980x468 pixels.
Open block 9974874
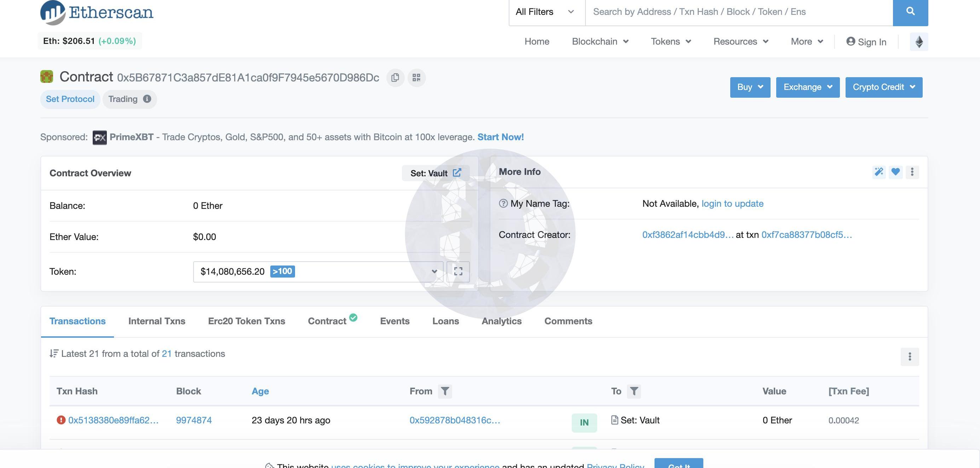pyautogui.click(x=194, y=420)
